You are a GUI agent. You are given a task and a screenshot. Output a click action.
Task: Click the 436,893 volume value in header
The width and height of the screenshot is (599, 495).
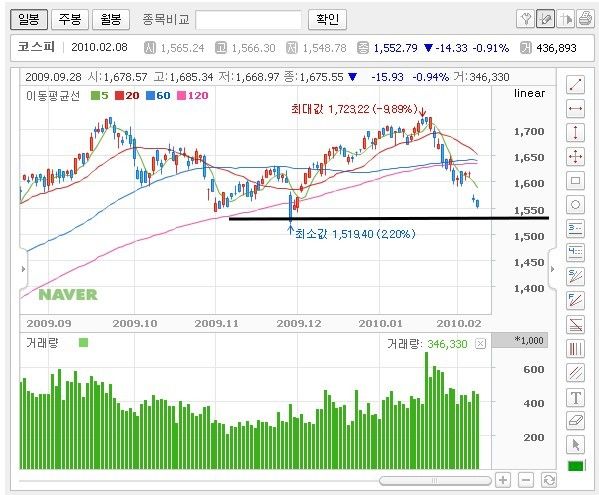(x=556, y=48)
